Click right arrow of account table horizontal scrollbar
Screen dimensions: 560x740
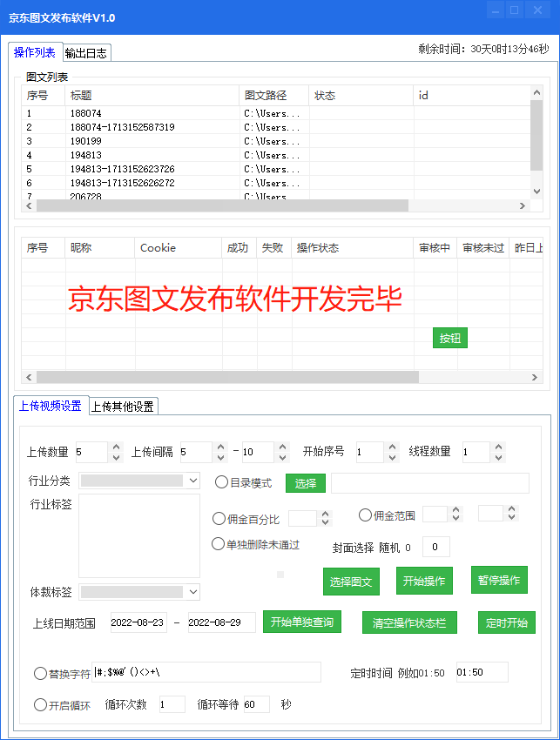[x=535, y=377]
